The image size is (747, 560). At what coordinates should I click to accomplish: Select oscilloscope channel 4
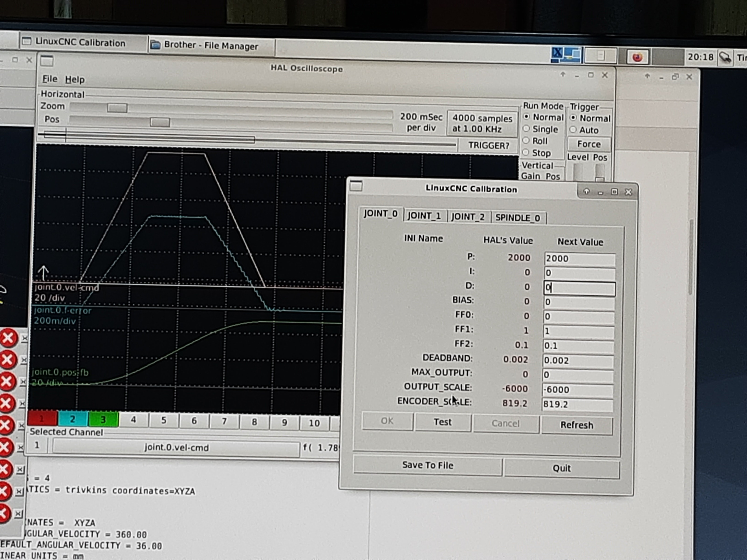(x=133, y=420)
